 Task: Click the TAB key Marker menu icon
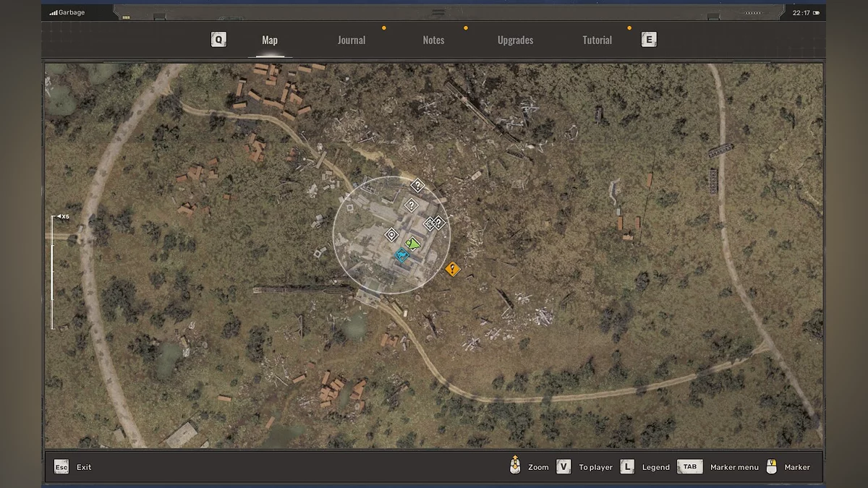click(x=690, y=467)
